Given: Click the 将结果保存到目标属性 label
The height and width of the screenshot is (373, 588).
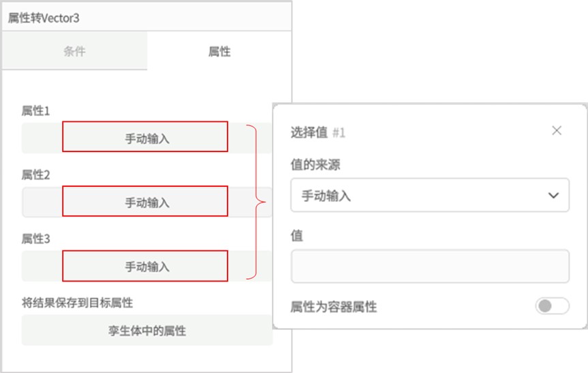Looking at the screenshot, I should tap(77, 303).
